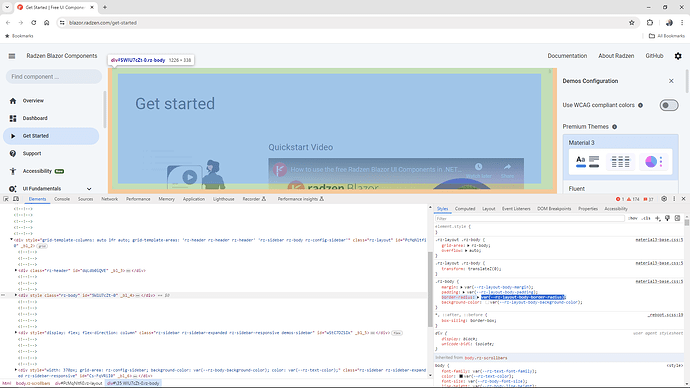Viewport: 690px width, 388px height.
Task: Select the Material 3 theme preview card
Action: [x=620, y=157]
